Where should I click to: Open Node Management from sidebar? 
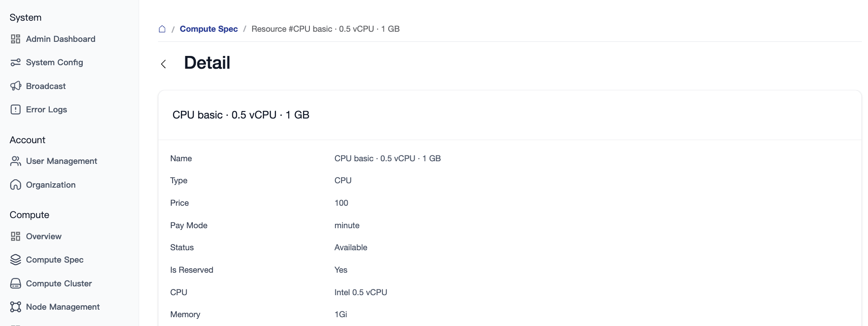coord(63,307)
